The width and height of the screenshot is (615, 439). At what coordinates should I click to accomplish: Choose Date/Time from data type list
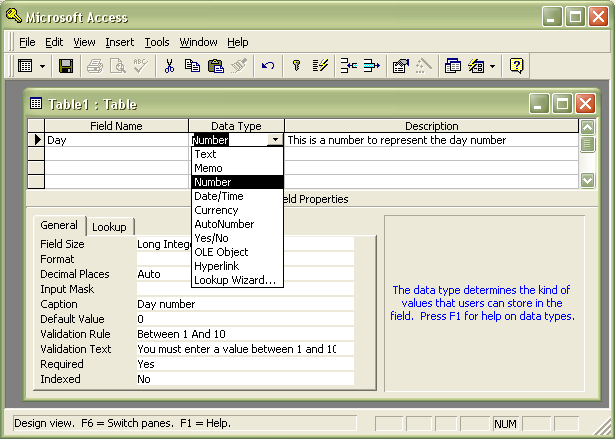coord(237,196)
